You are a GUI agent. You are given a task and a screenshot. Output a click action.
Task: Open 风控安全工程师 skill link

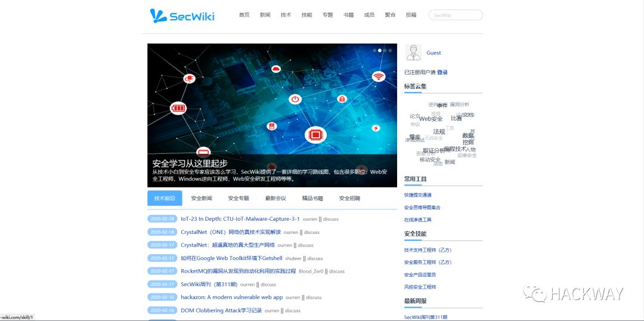(x=420, y=287)
